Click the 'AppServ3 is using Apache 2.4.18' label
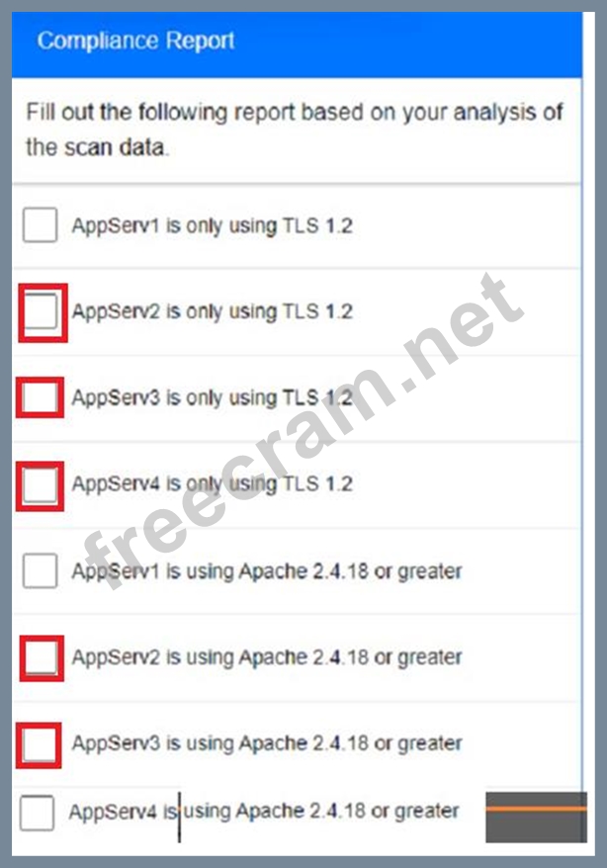 (267, 742)
